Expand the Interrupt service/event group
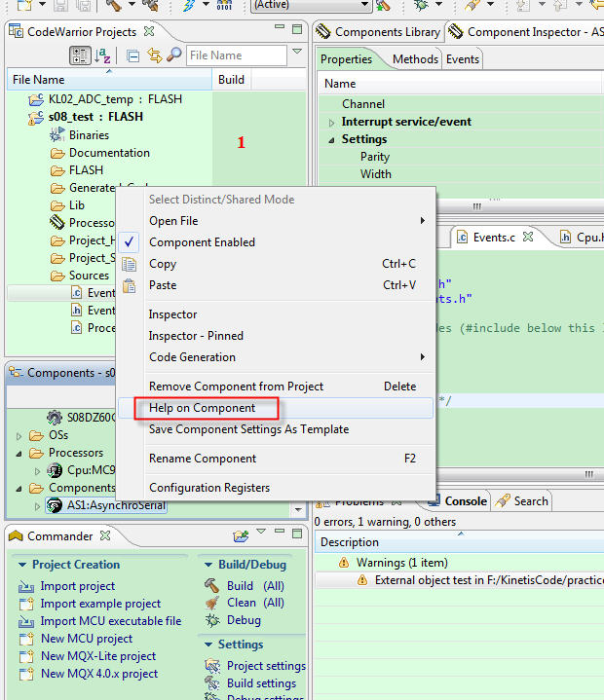This screenshot has width=604, height=700. pos(331,123)
